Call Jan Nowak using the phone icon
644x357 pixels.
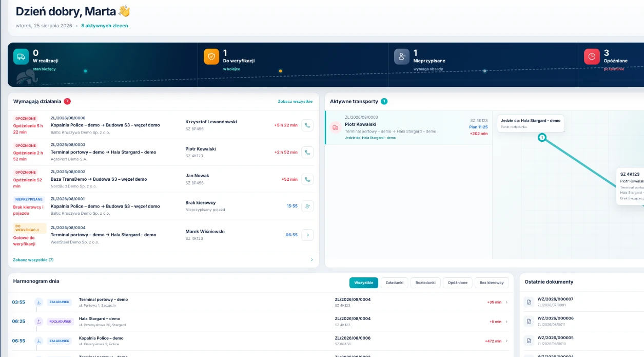tap(307, 179)
